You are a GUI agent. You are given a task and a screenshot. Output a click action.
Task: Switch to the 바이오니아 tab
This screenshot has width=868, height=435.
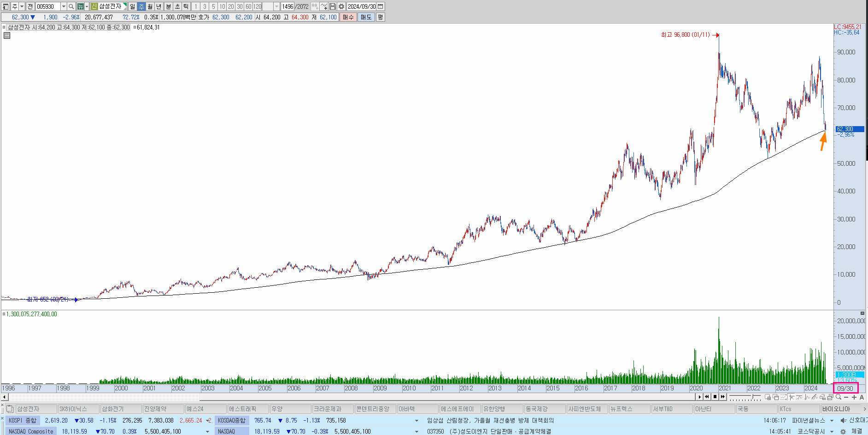(841, 409)
